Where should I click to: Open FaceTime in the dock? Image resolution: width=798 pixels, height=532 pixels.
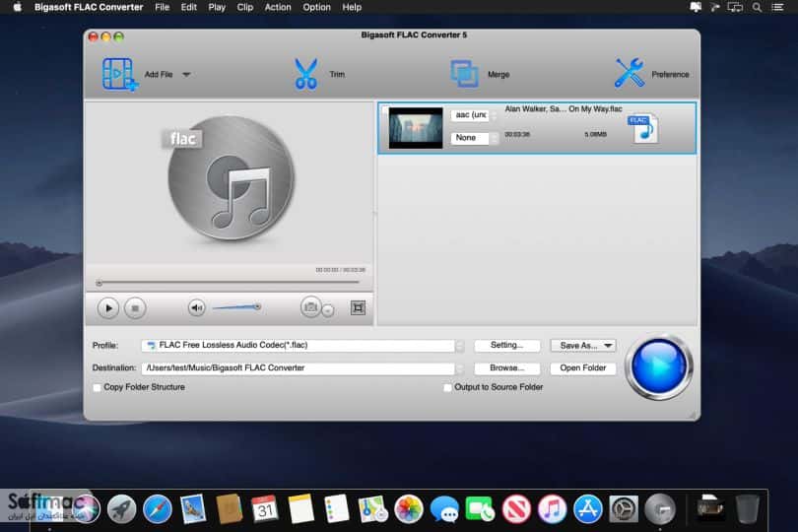[480, 509]
